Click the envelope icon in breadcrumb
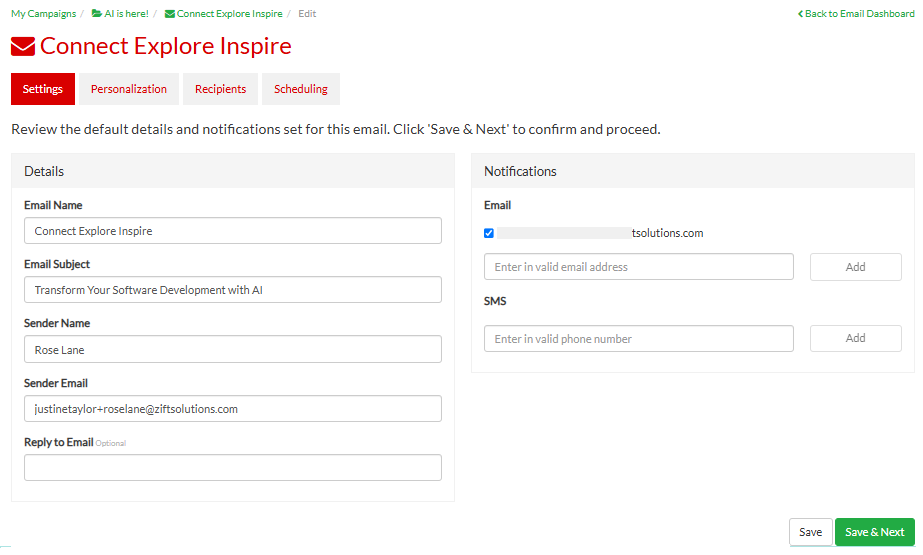This screenshot has height=555, width=923. tap(170, 14)
